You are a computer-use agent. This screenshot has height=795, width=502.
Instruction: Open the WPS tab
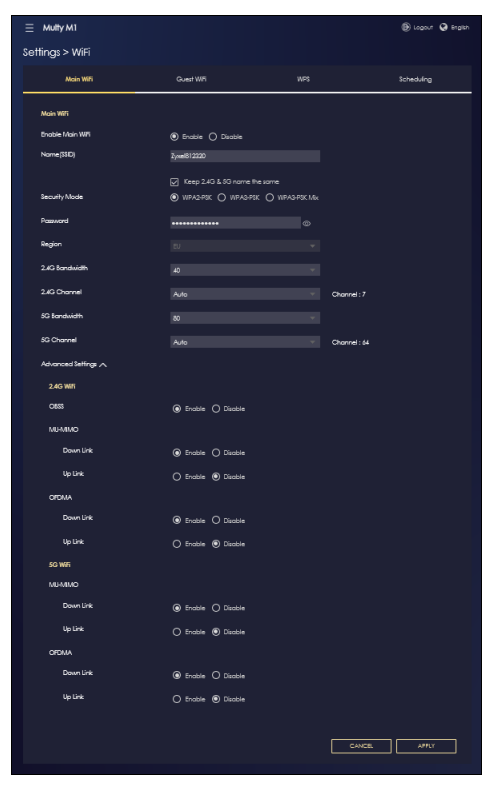coord(303,79)
